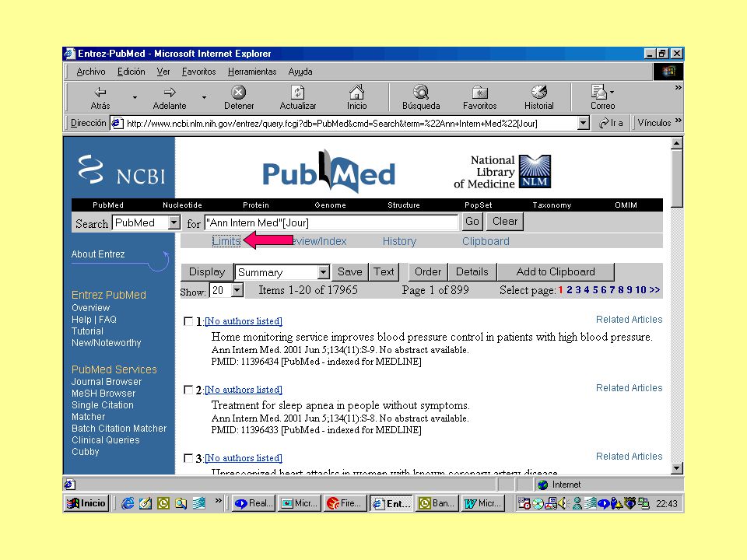Click the Clear button
747x560 pixels.
(x=504, y=222)
